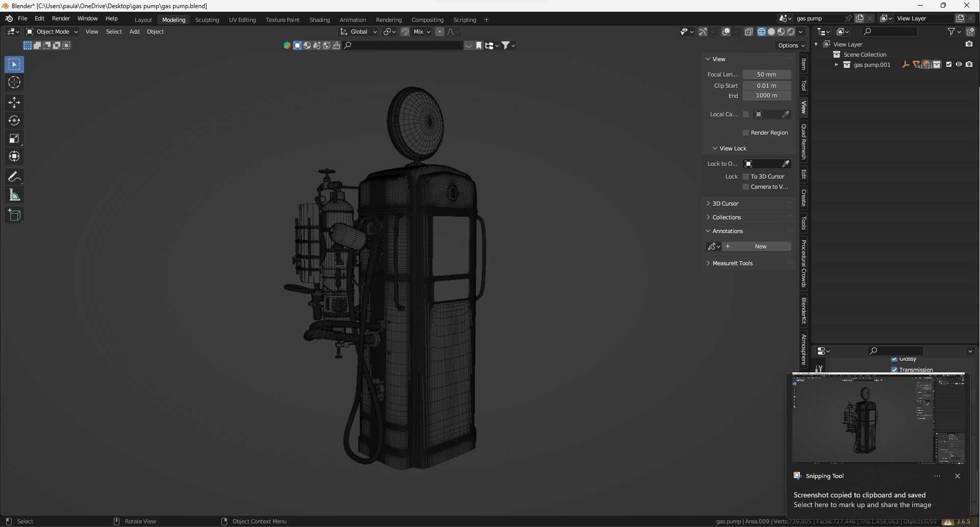The image size is (980, 527).
Task: Collapse the Annotations panel
Action: click(727, 231)
